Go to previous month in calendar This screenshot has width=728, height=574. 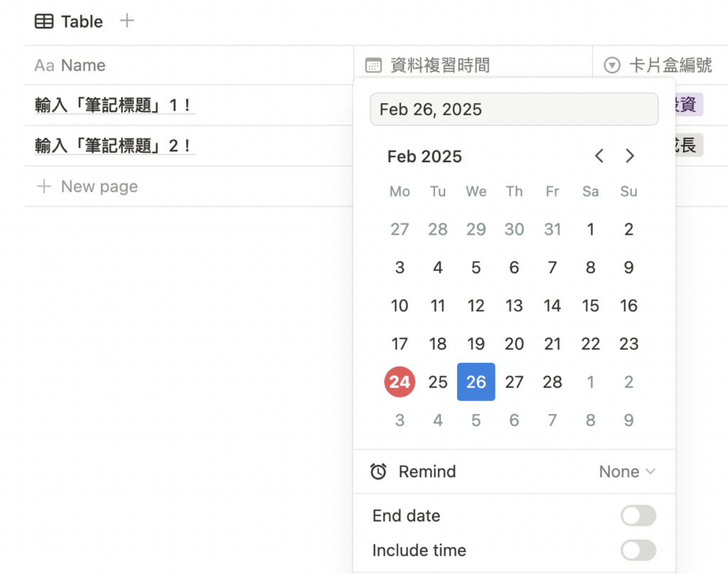pyautogui.click(x=599, y=156)
